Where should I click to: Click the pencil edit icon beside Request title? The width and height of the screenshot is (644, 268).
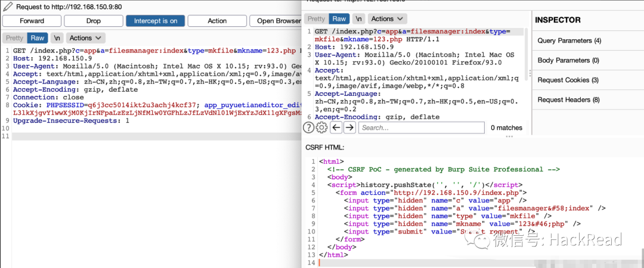(x=7, y=7)
